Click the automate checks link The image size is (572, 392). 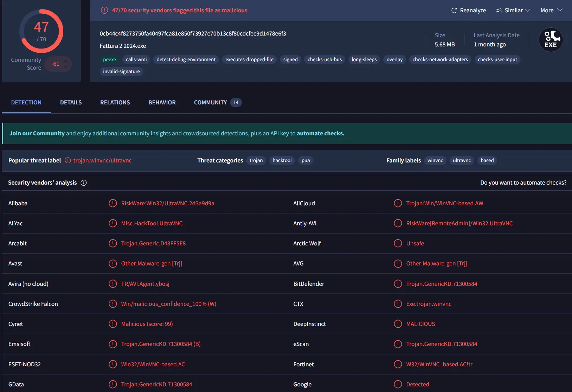(x=320, y=133)
